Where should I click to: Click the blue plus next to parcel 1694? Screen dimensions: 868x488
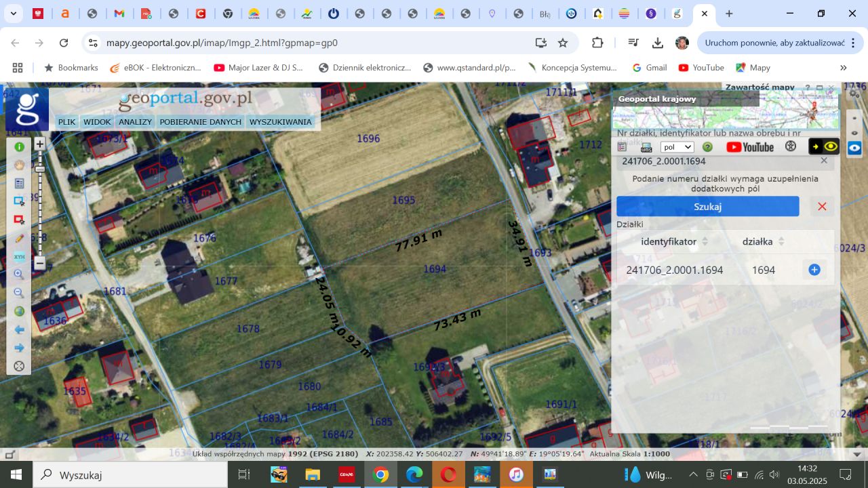tap(814, 270)
